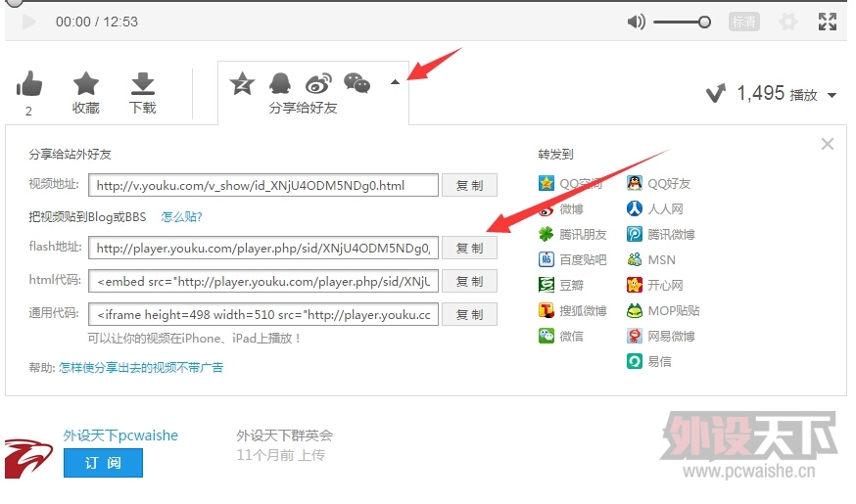Open the 标清 video quality selector

(744, 22)
